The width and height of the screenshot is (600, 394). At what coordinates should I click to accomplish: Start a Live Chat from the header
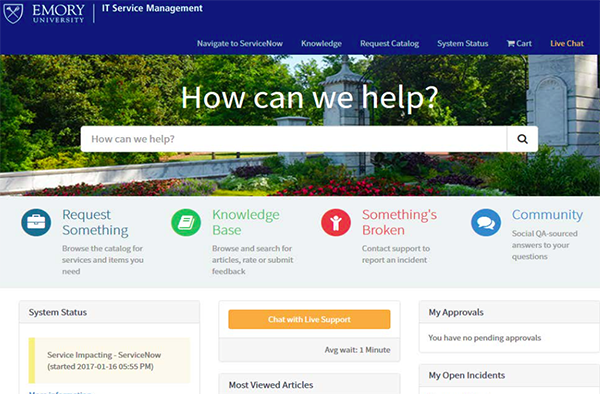[567, 44]
